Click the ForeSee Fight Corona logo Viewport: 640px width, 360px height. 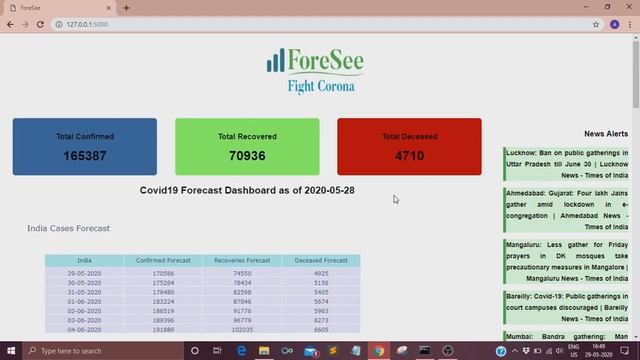(315, 71)
